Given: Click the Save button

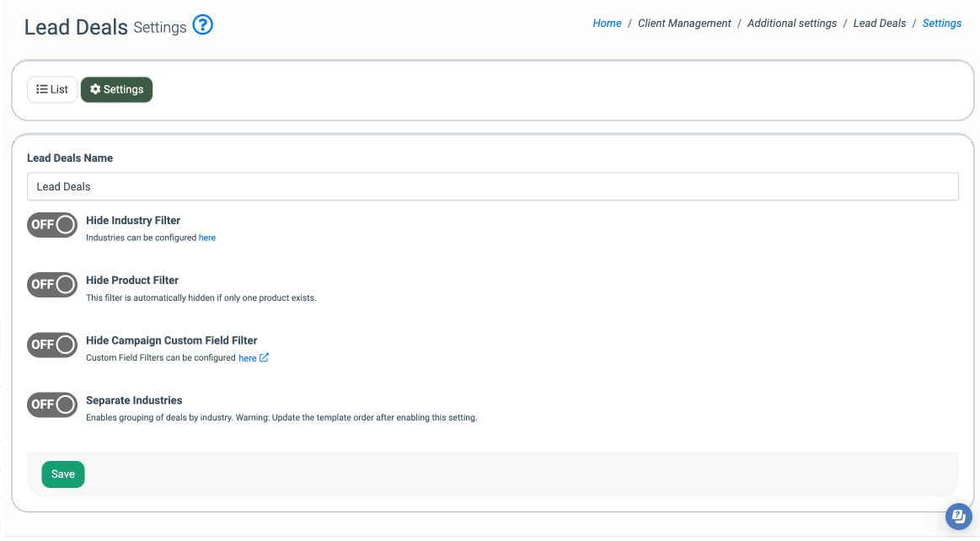Looking at the screenshot, I should click(63, 474).
